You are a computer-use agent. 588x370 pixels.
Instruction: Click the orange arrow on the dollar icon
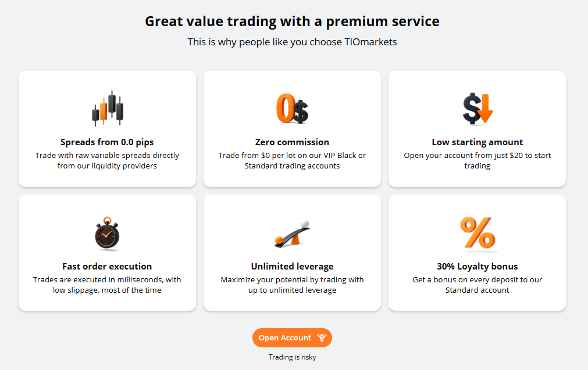point(485,109)
